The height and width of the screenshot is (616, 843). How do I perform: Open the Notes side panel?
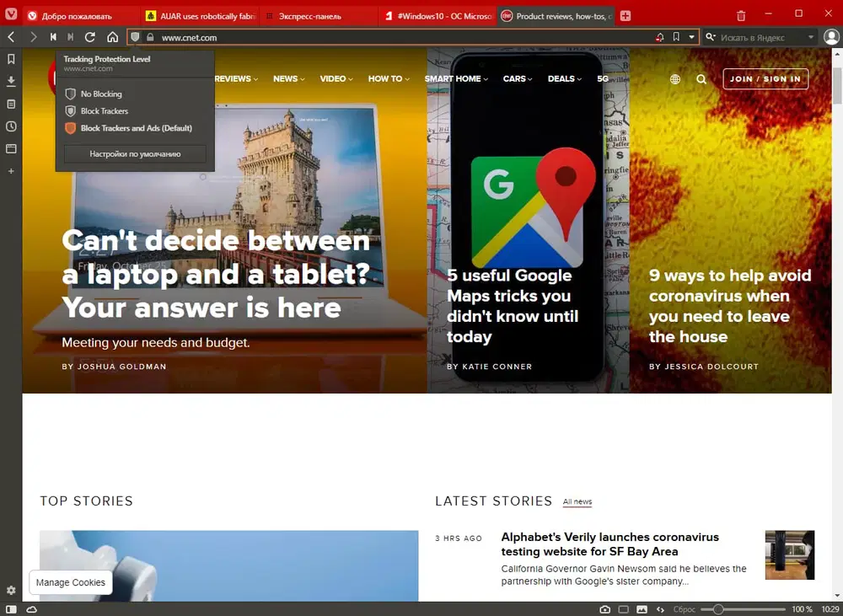(11, 104)
